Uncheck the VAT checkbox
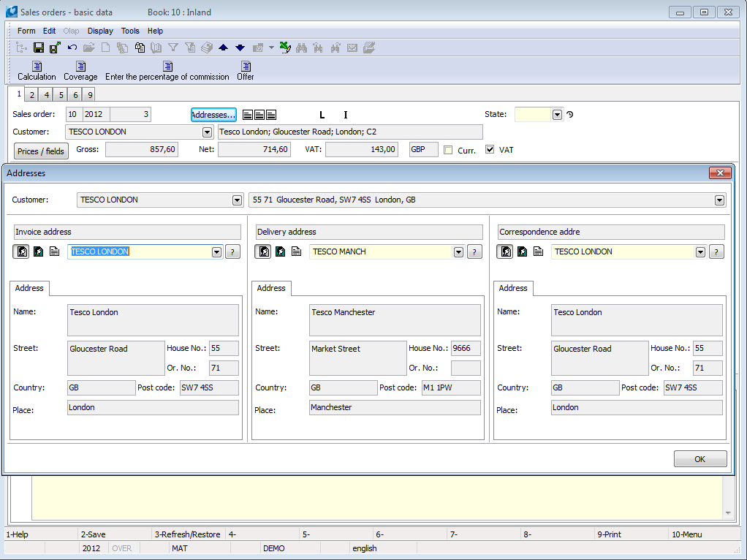Viewport: 747px width, 560px height. pos(490,150)
